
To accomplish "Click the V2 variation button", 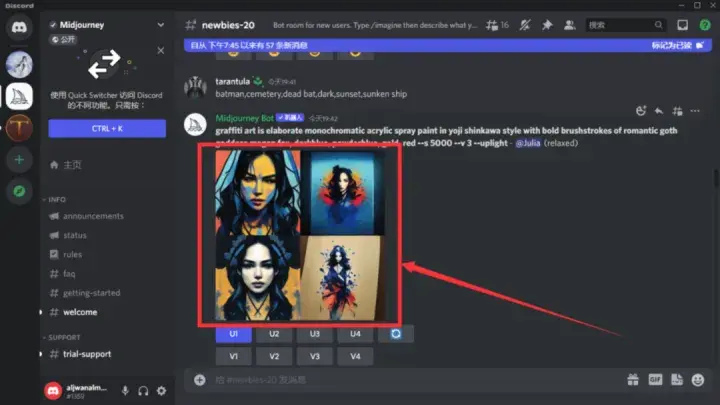I will click(x=274, y=356).
